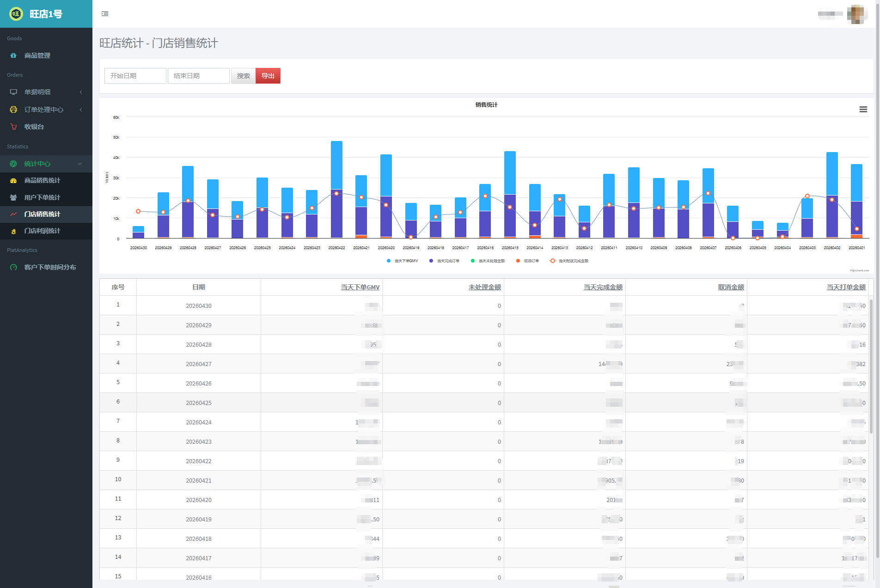Select 门店销售统计 in the sidebar

(46, 214)
